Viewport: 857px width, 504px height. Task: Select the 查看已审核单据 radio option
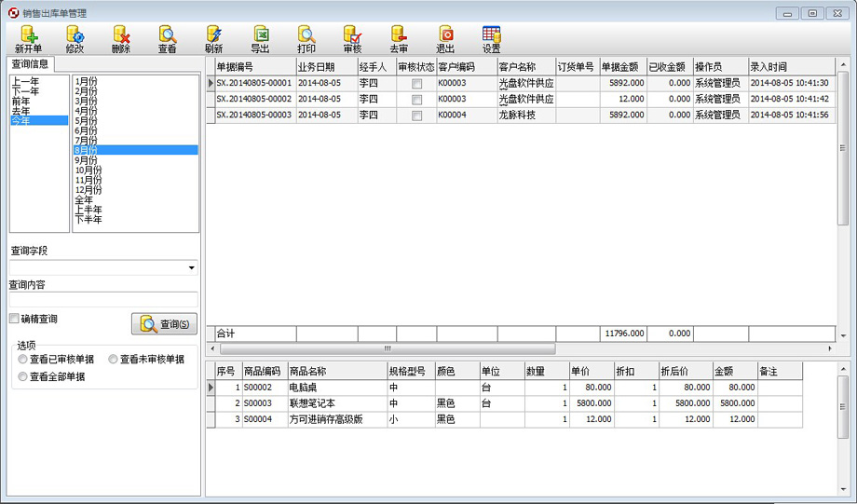pos(23,359)
